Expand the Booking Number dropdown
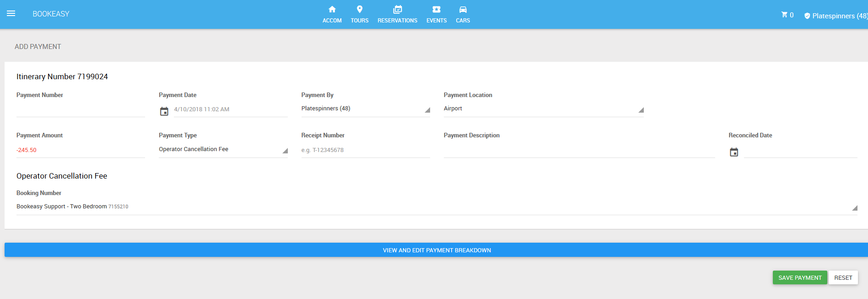This screenshot has height=299, width=868. point(437,207)
